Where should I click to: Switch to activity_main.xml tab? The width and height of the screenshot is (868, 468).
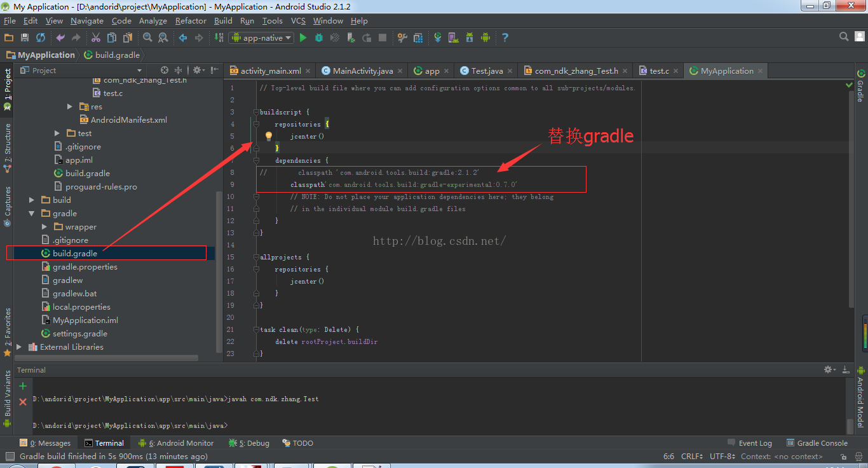point(270,71)
